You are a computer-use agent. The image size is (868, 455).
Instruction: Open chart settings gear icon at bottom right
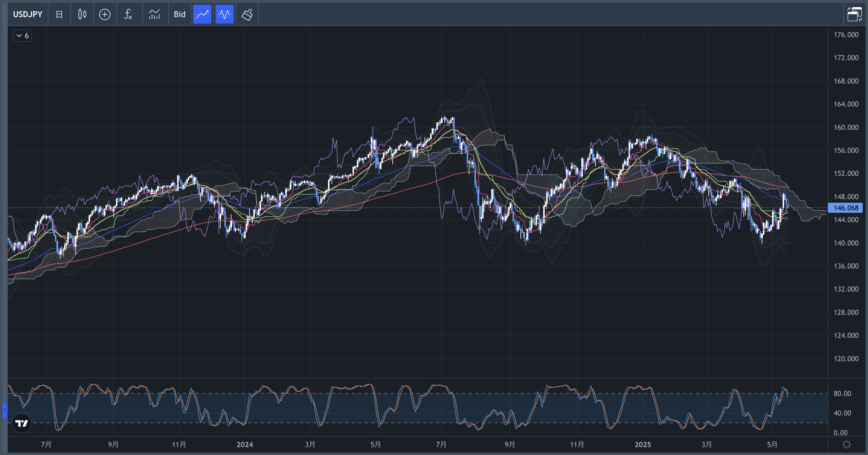[x=846, y=444]
